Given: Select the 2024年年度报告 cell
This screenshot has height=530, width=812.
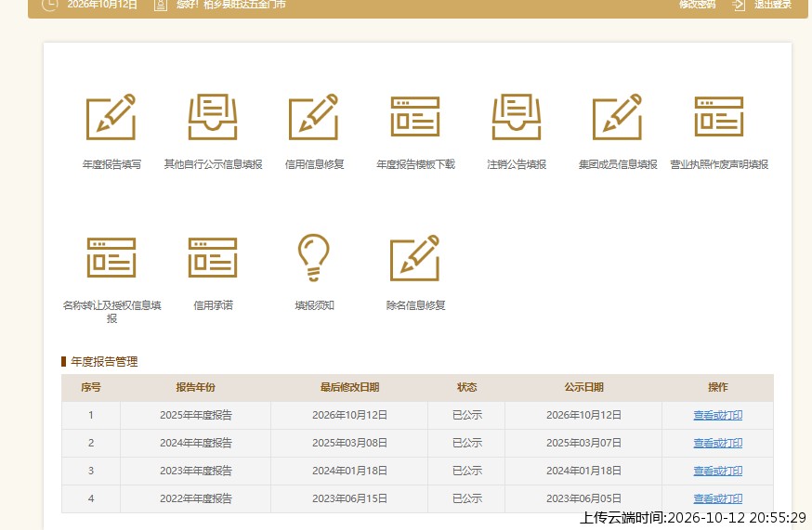Looking at the screenshot, I should [x=196, y=443].
